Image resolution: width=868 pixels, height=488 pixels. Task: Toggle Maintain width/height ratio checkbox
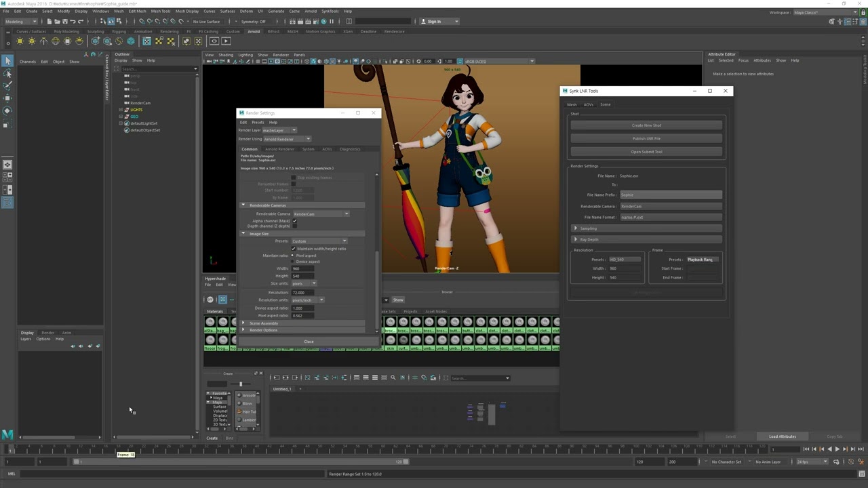[294, 249]
